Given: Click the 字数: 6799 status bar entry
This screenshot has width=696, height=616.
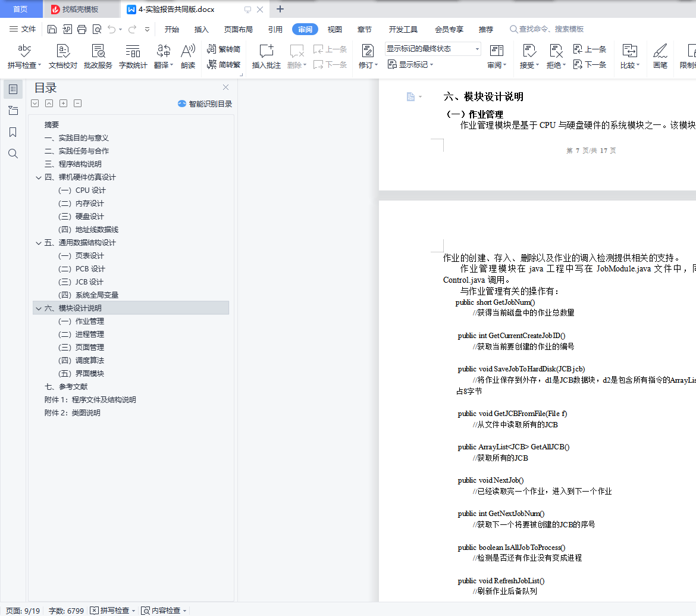Looking at the screenshot, I should 66,611.
